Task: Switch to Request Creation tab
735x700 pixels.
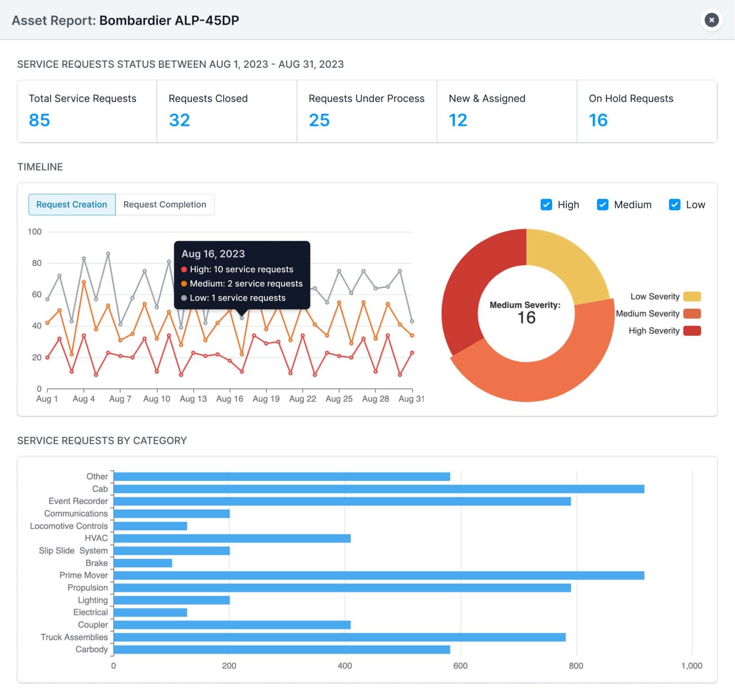Action: [x=72, y=205]
